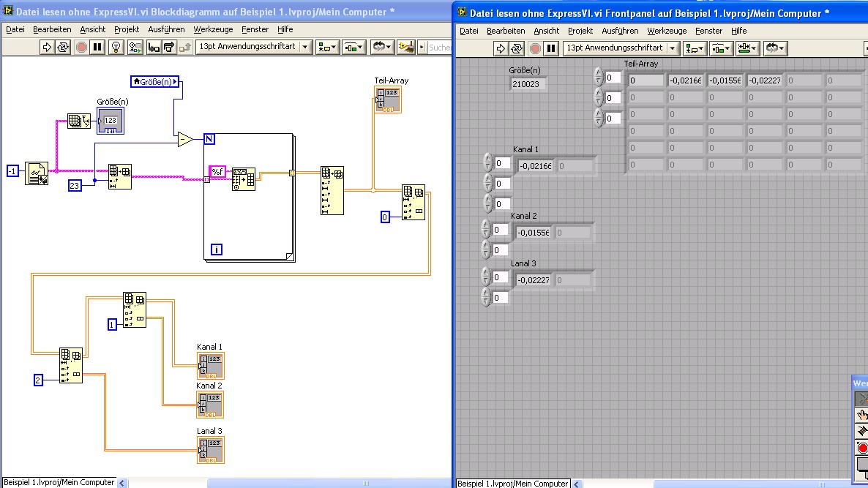The height and width of the screenshot is (488, 868).
Task: Toggle highlight execution lightbulb
Action: 116,47
